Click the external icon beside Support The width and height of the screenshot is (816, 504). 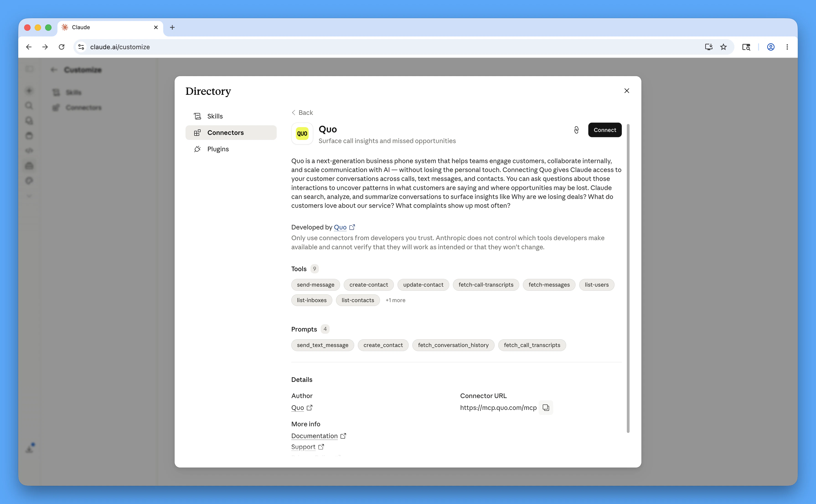[321, 447]
